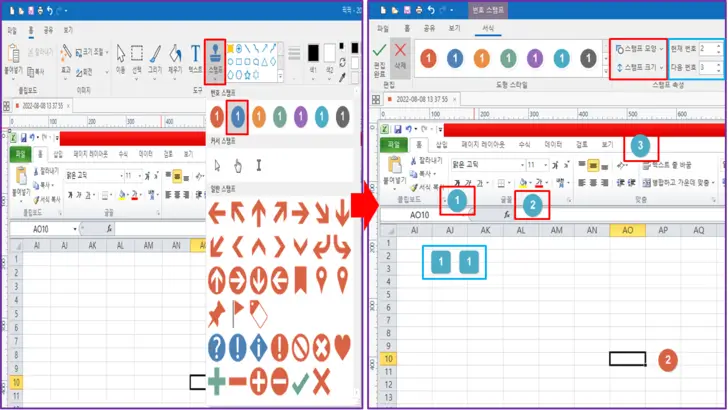Select the 텍스트 text tool in left window
The image size is (728, 410).
tap(195, 59)
